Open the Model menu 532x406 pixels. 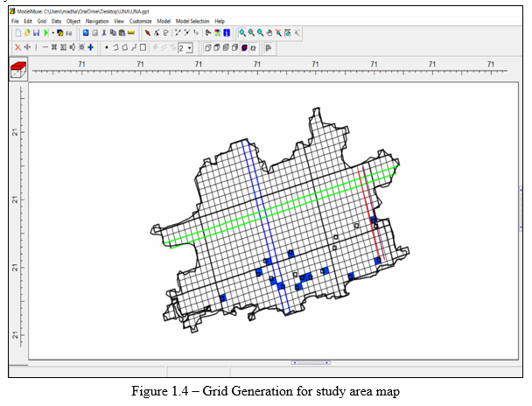[x=164, y=21]
